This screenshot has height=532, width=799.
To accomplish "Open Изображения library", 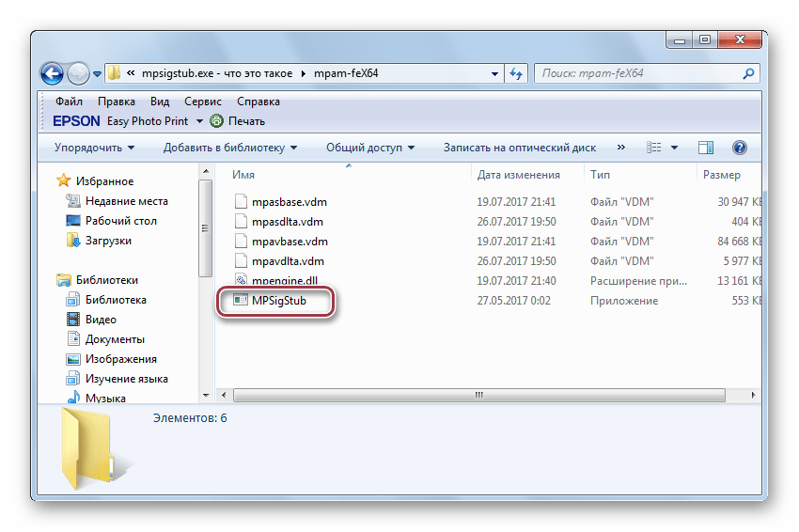I will click(120, 359).
